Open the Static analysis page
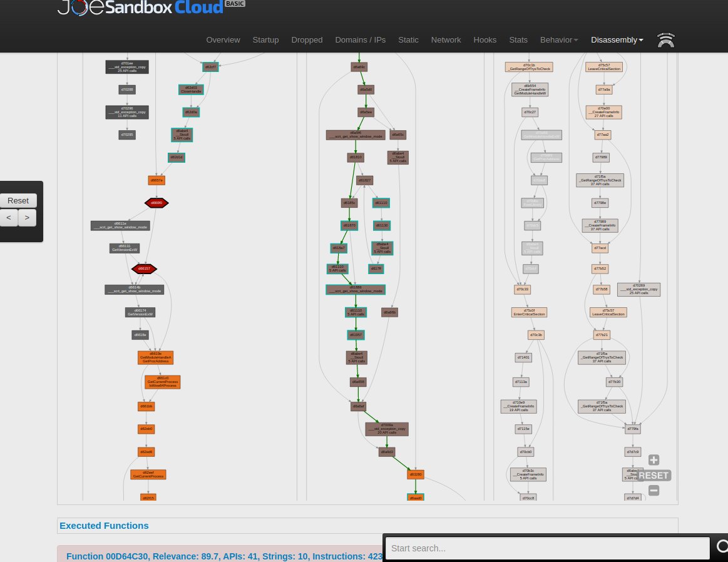The height and width of the screenshot is (562, 728). (x=408, y=39)
